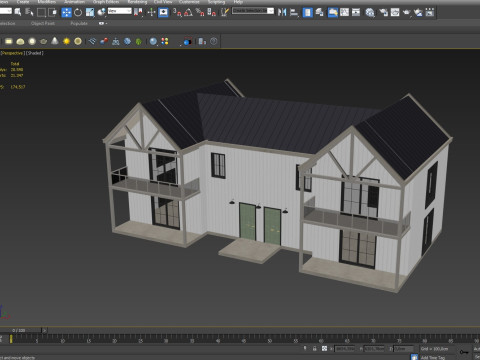
Task: Open Render Setup dialog
Action: tap(383, 13)
